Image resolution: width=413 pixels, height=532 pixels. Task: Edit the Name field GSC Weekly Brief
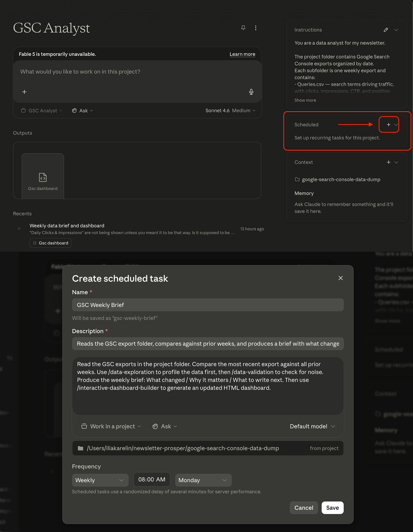click(208, 305)
